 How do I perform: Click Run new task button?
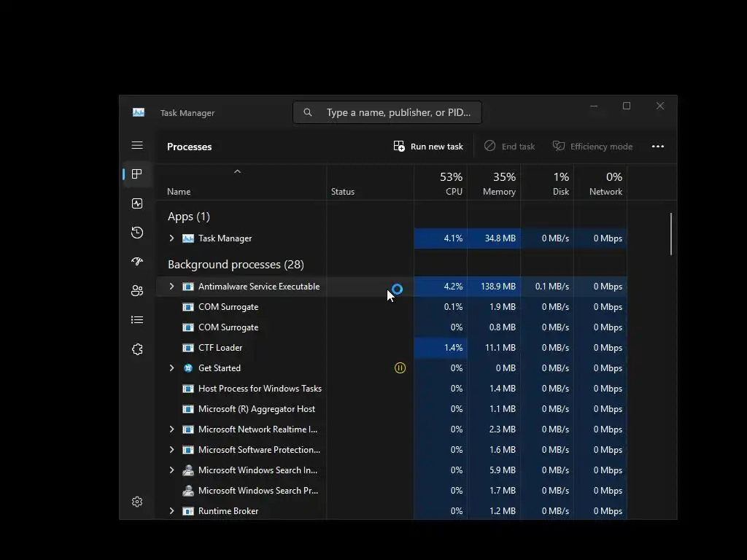(427, 147)
